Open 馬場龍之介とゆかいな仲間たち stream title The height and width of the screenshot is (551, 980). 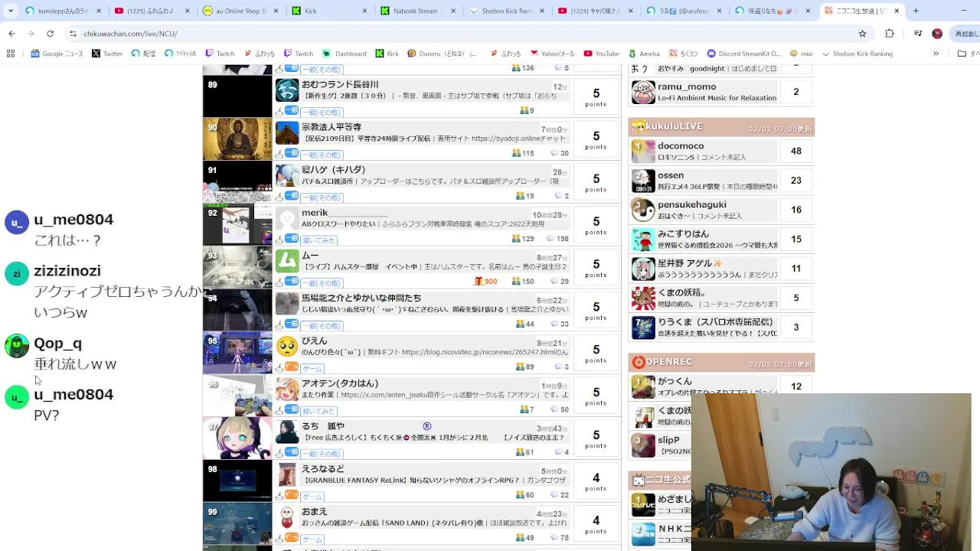click(x=361, y=298)
